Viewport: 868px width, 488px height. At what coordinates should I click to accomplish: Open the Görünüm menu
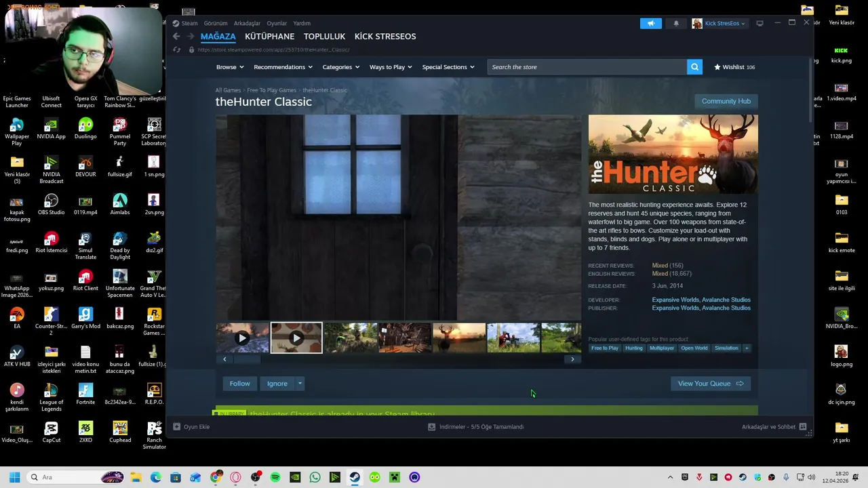[216, 23]
